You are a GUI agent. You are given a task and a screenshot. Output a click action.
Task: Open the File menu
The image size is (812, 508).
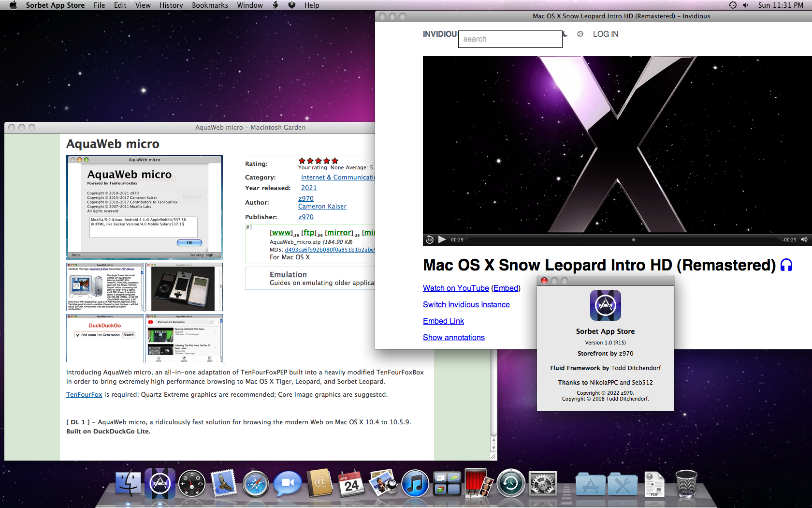[x=99, y=5]
